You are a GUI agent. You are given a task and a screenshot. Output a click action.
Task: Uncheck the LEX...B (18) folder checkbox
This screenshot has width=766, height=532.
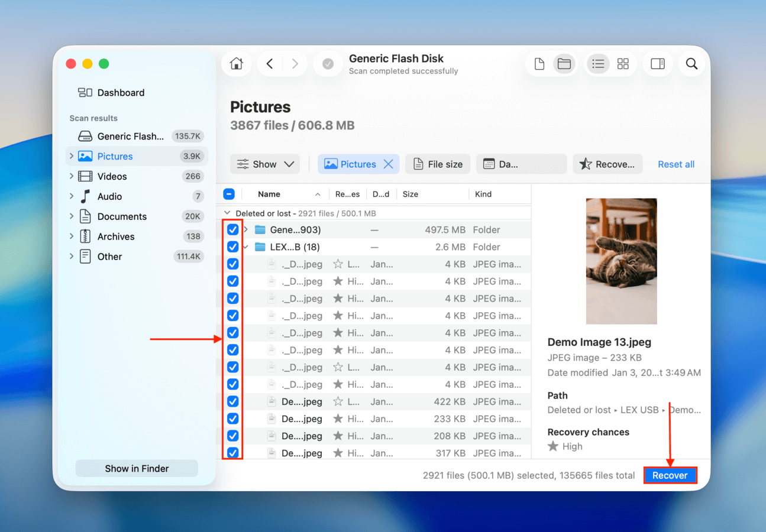coord(233,246)
